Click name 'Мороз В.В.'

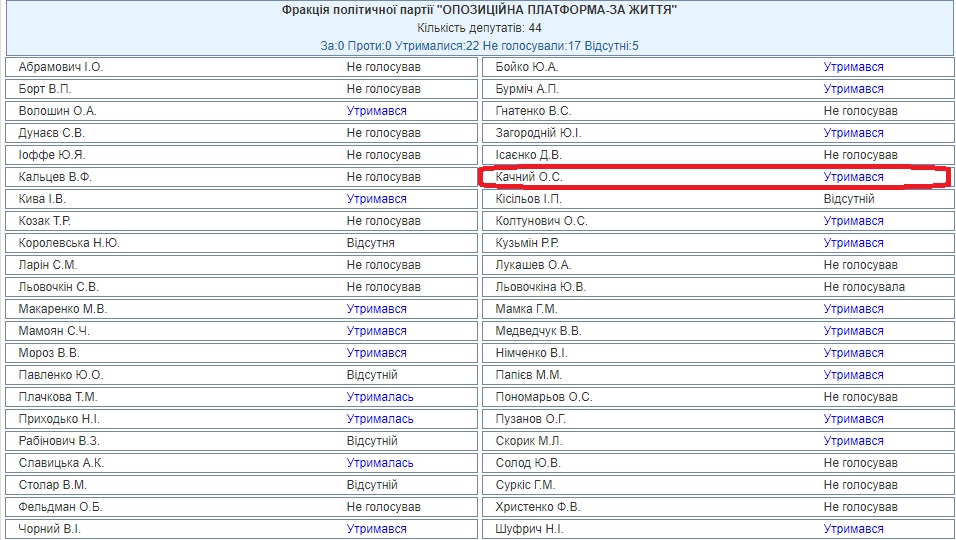pyautogui.click(x=49, y=353)
